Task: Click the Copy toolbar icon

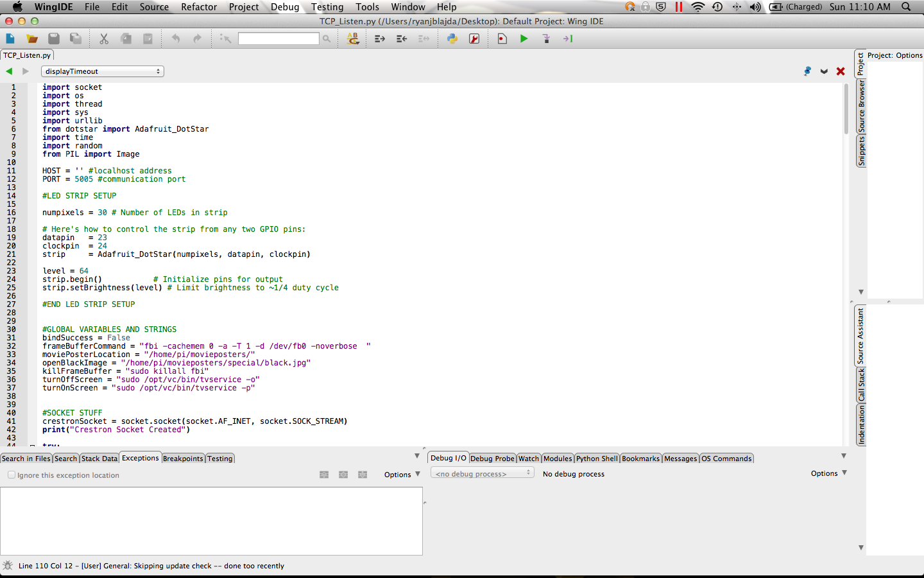Action: click(x=126, y=39)
